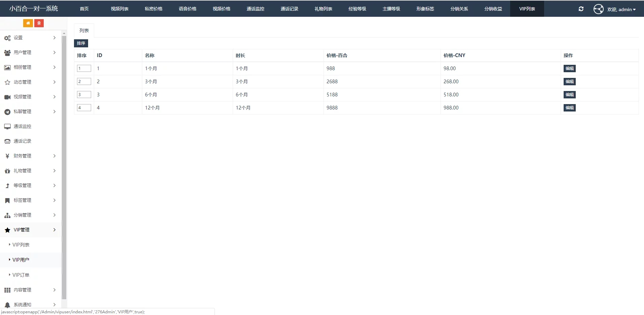Open 私聊管理 via its chat icon
This screenshot has width=644, height=315.
(7, 111)
